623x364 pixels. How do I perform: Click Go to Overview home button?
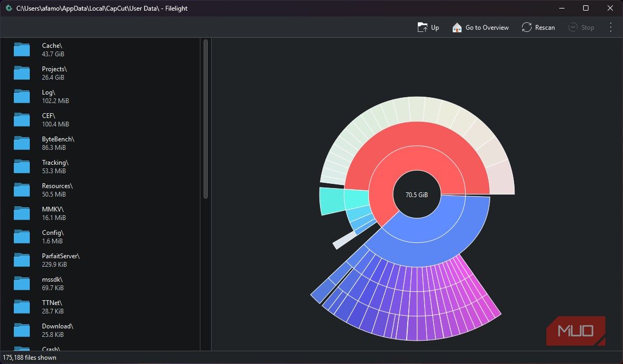tap(481, 28)
